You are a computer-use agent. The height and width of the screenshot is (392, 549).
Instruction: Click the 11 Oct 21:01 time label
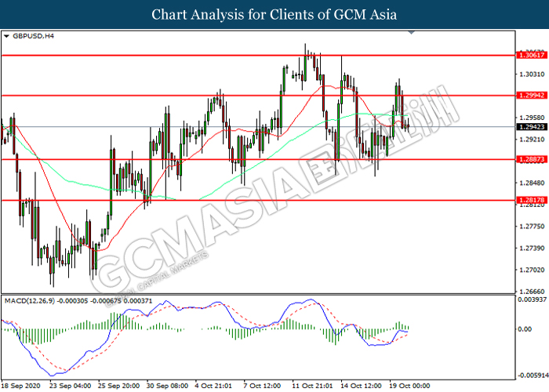(312, 386)
